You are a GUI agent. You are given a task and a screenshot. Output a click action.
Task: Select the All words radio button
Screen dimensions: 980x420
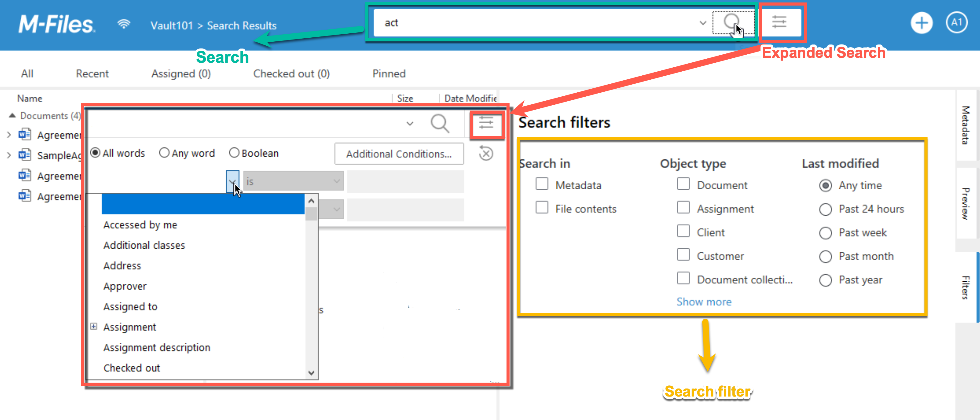pyautogui.click(x=95, y=153)
